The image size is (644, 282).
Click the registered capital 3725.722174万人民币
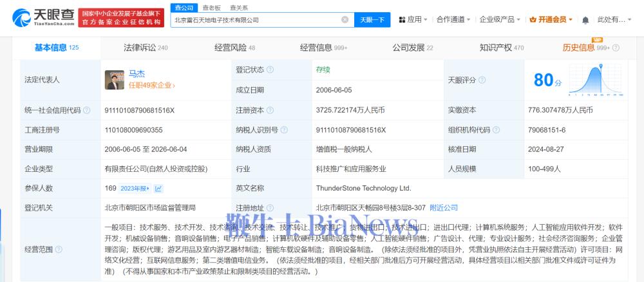[350, 111]
